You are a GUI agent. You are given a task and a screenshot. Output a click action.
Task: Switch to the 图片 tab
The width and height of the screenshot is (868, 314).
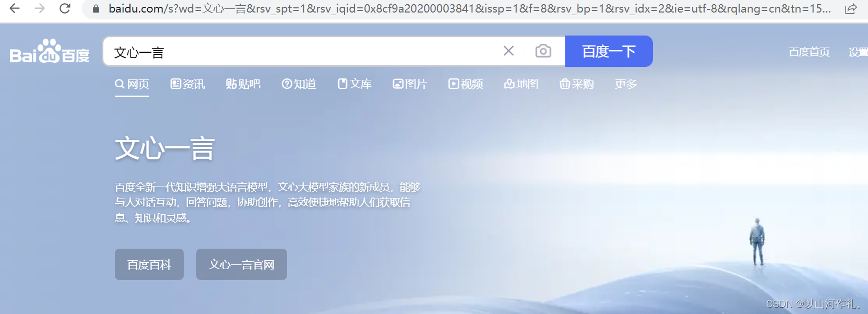tap(410, 84)
